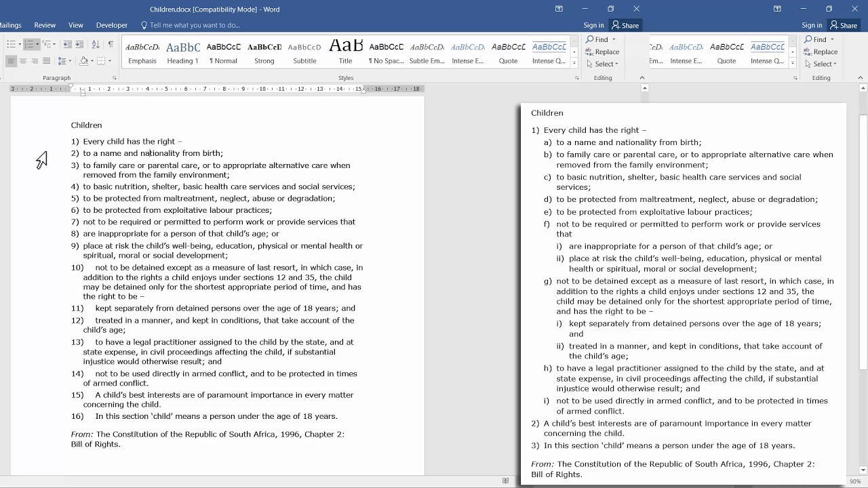Open the Select dropdown in left window
Image resolution: width=868 pixels, height=488 pixels.
point(602,64)
